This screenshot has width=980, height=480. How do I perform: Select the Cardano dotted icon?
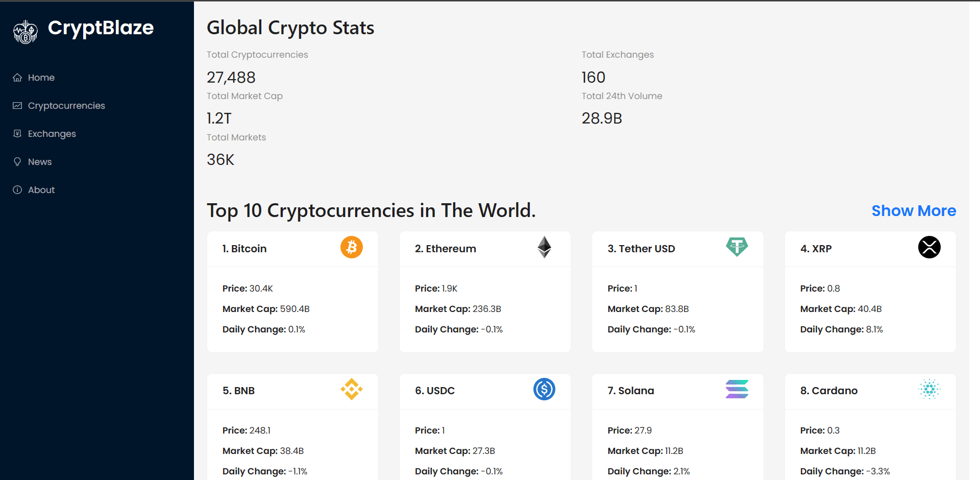[929, 389]
